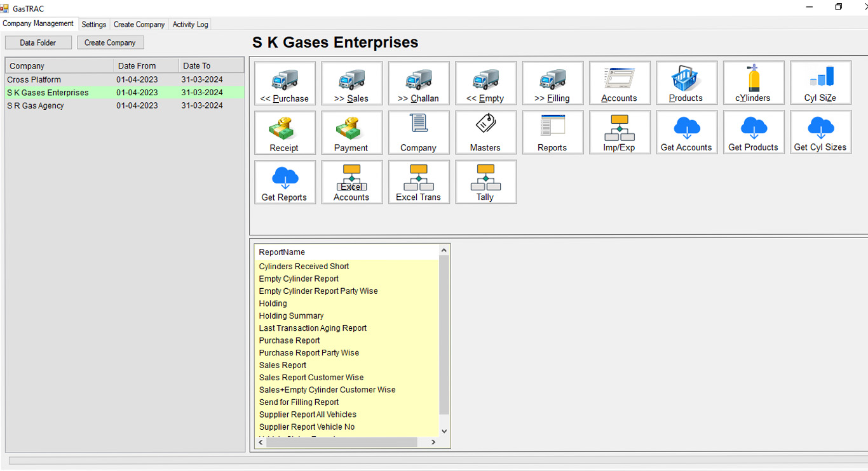This screenshot has width=868, height=471.
Task: Click the report list scroll right arrow
Action: tap(433, 442)
